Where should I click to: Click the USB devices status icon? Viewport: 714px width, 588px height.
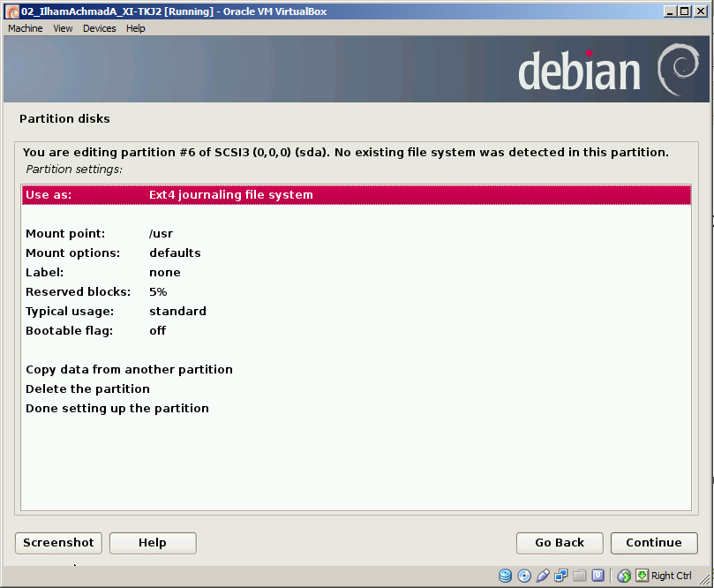pos(542,576)
